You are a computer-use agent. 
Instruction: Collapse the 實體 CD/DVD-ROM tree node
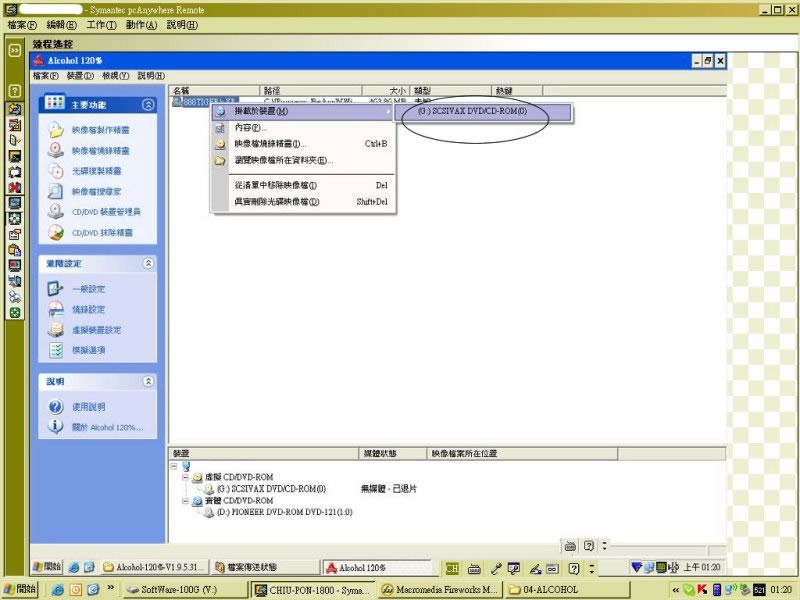(185, 501)
